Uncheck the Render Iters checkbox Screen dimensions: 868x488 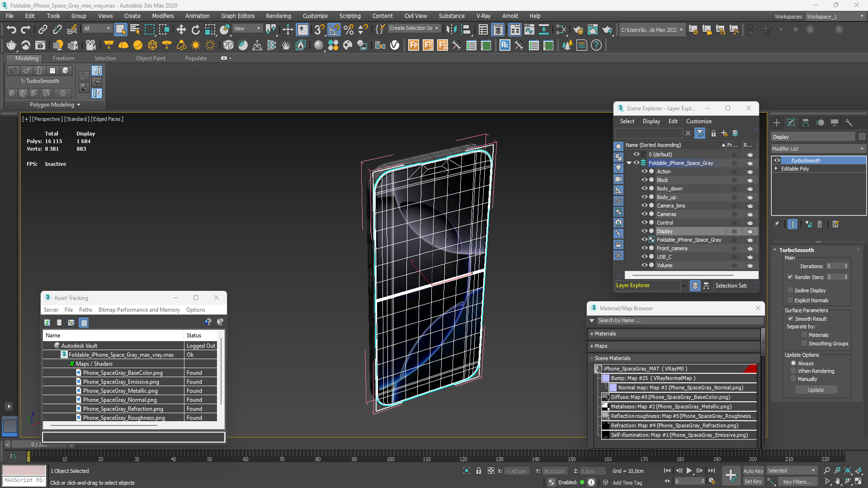click(x=790, y=277)
